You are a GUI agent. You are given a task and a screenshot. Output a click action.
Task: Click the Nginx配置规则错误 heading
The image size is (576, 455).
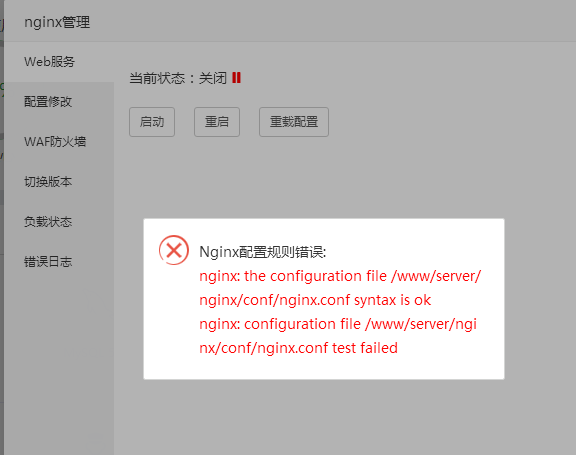[263, 252]
